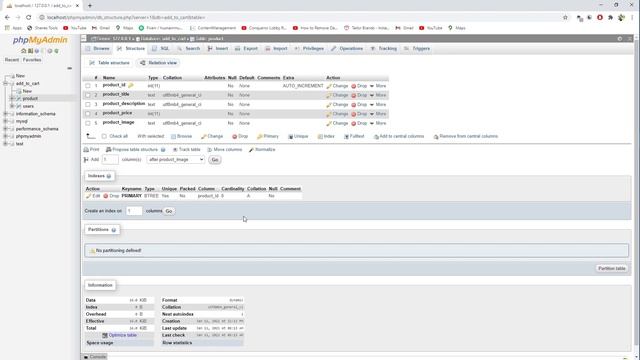This screenshot has height=360, width=640.
Task: Click the Fulltext icon in the with-selected bar
Action: point(346,136)
